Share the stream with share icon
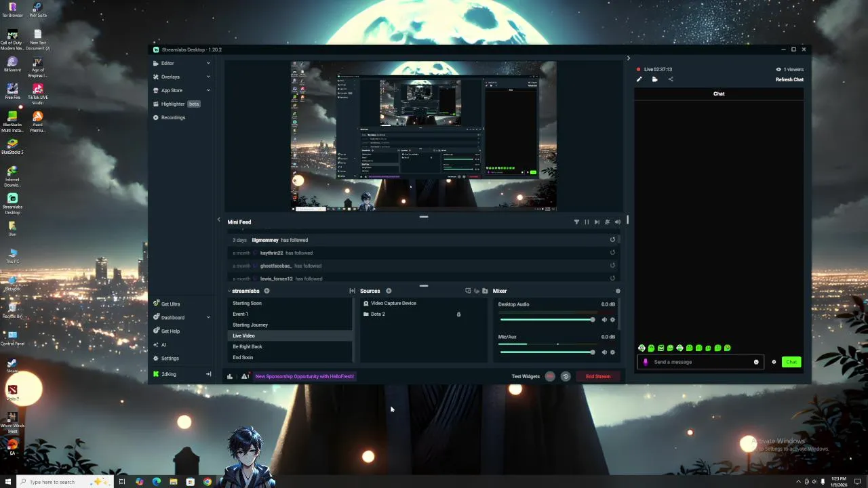Image resolution: width=868 pixels, height=488 pixels. coord(671,79)
